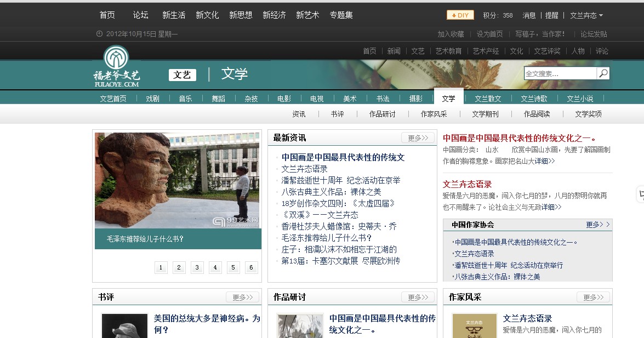The image size is (644, 338).
Task: Switch to the 文艺首页 tab
Action: point(113,99)
